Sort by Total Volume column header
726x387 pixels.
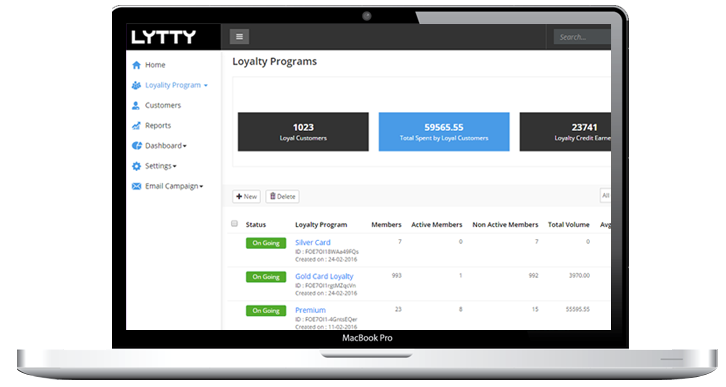[569, 225]
